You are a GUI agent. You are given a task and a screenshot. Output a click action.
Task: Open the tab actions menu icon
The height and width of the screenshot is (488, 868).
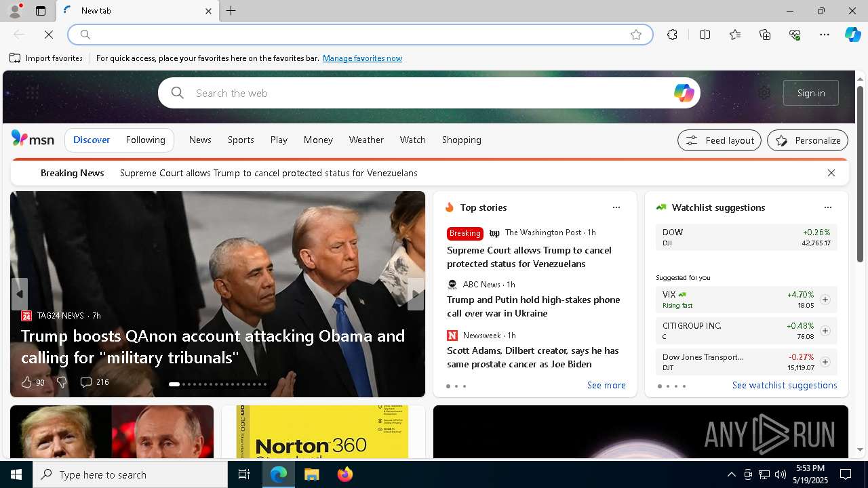pos(41,11)
